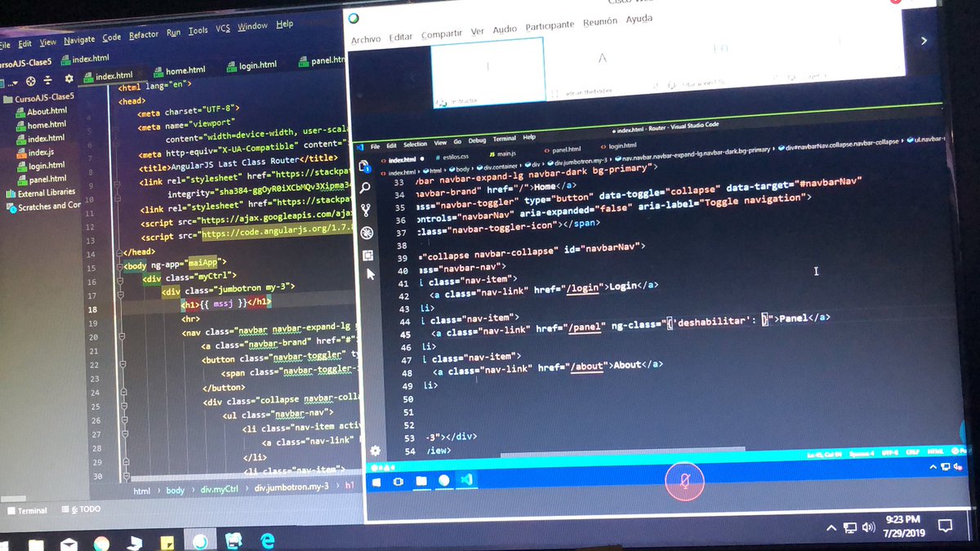Open Debug icon in VS Code activity bar
980x551 pixels.
click(x=366, y=233)
